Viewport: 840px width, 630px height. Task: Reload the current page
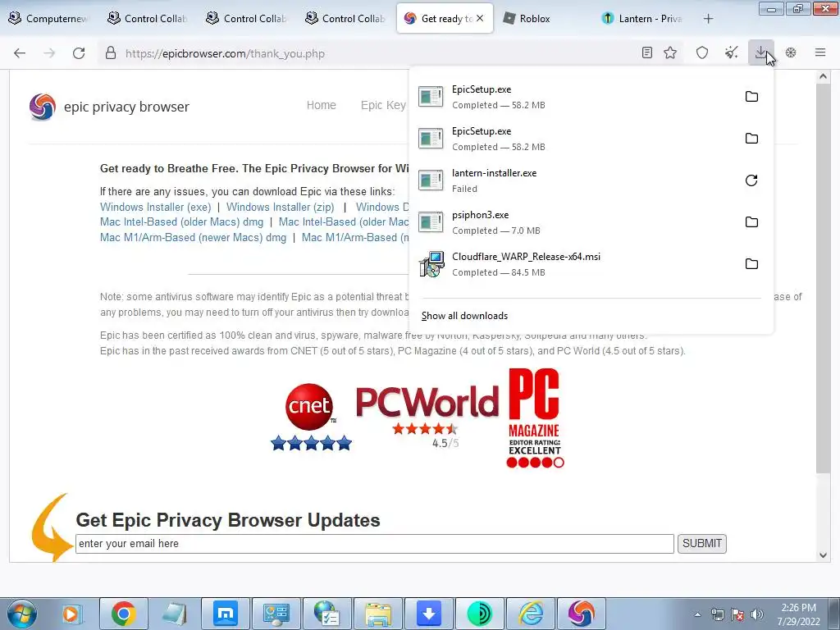click(x=79, y=53)
